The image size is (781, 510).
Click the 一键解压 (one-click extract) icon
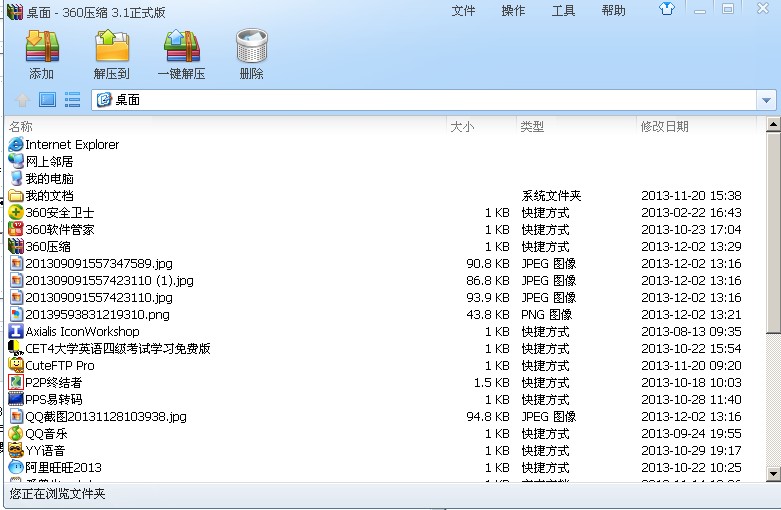pos(181,47)
